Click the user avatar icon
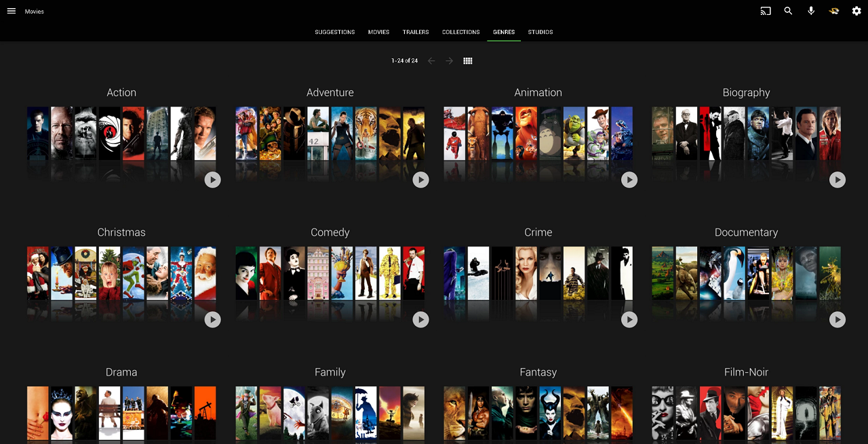Screen dimensions: 868x444 (833, 11)
